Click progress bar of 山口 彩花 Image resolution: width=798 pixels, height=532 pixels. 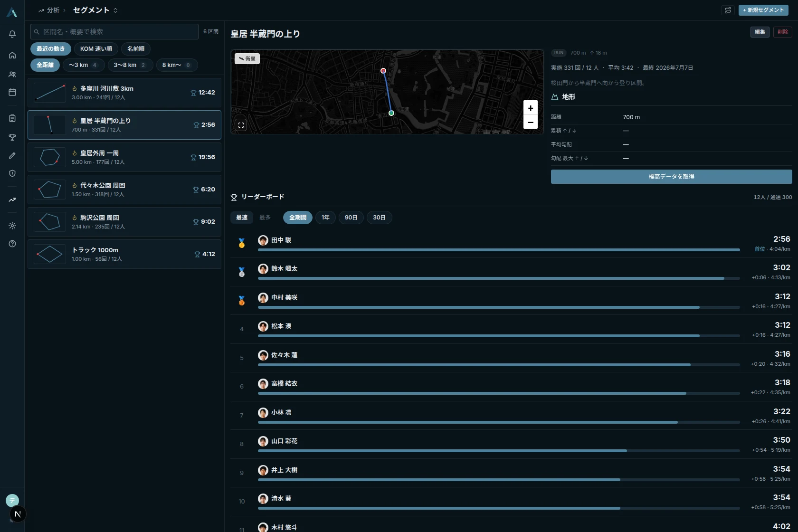coord(499,451)
